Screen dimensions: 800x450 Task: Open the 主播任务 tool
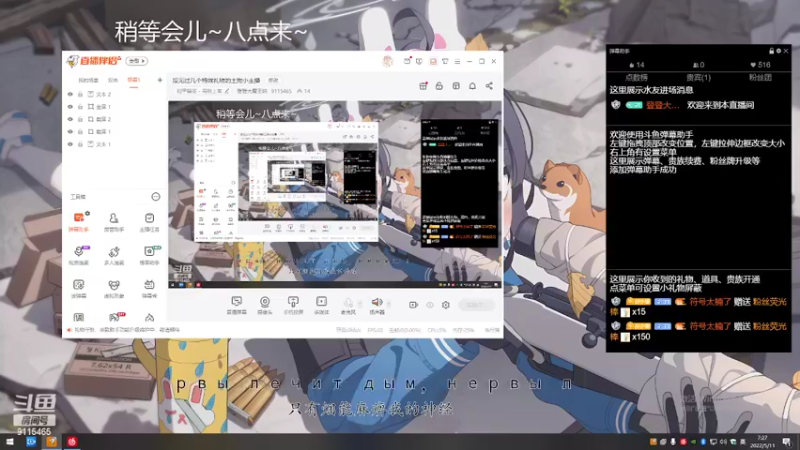click(x=149, y=222)
